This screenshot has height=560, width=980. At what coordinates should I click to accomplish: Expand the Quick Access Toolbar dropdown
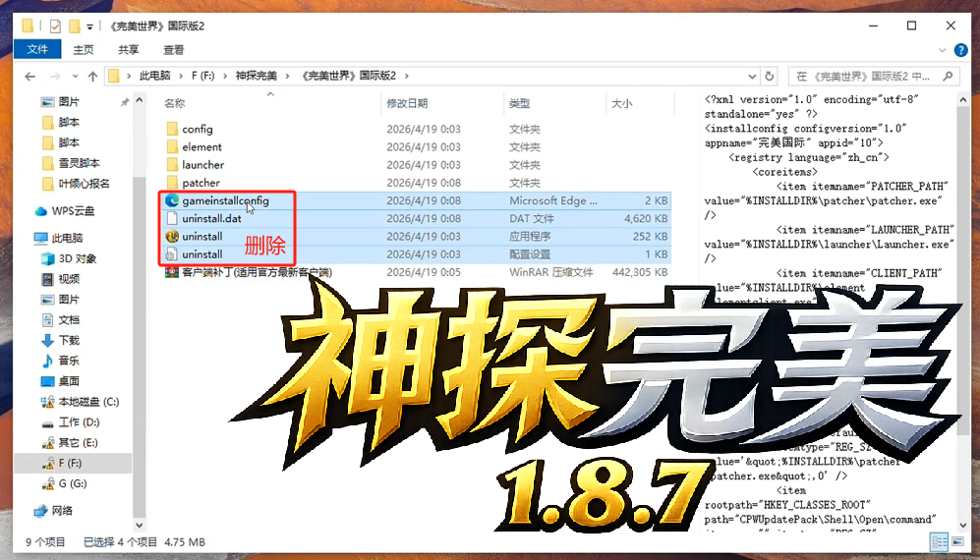pos(90,26)
